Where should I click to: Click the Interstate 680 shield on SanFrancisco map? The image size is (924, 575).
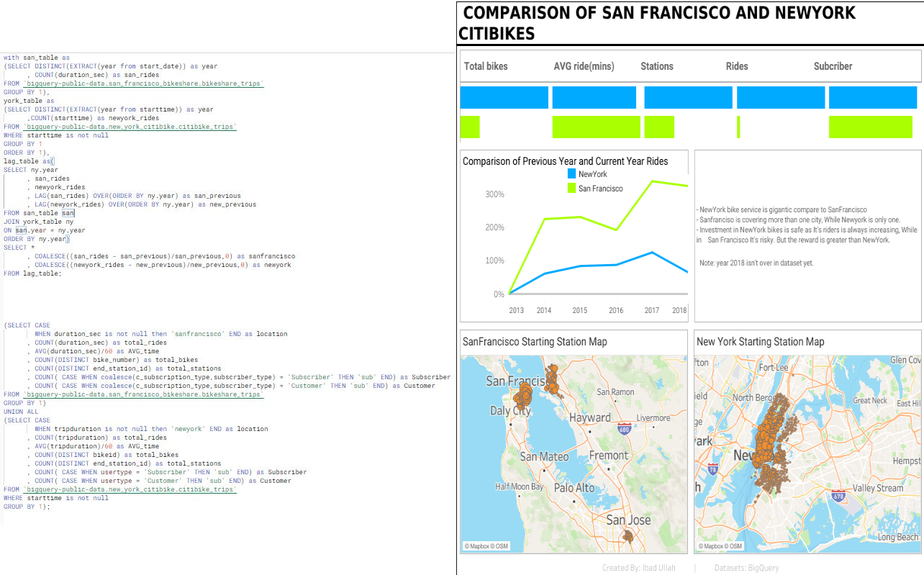click(x=623, y=429)
